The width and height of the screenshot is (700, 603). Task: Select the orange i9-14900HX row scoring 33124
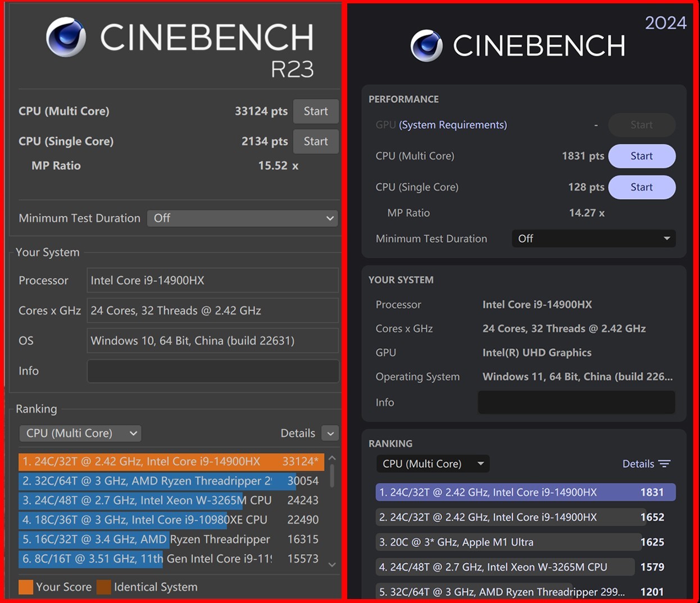click(x=171, y=462)
